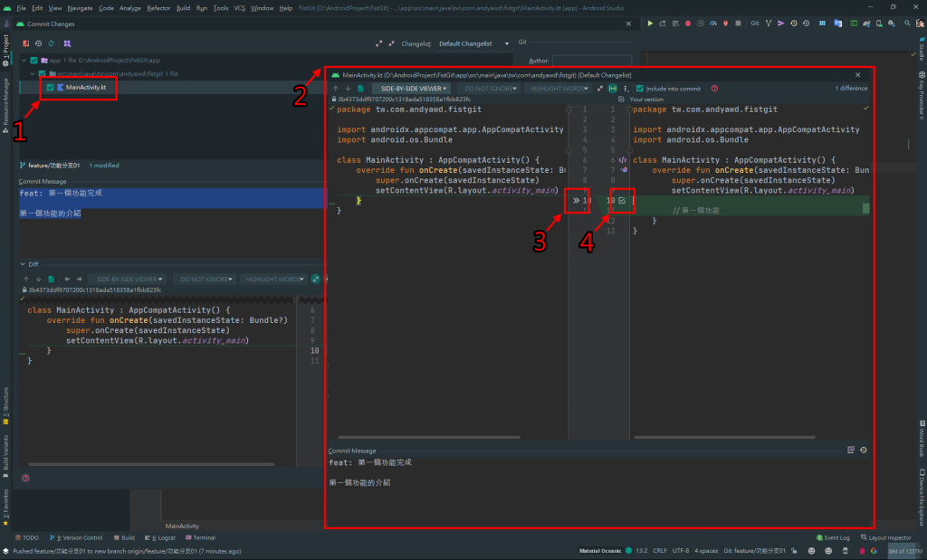Open the profiler gauge icon in the toolbar

[x=713, y=24]
